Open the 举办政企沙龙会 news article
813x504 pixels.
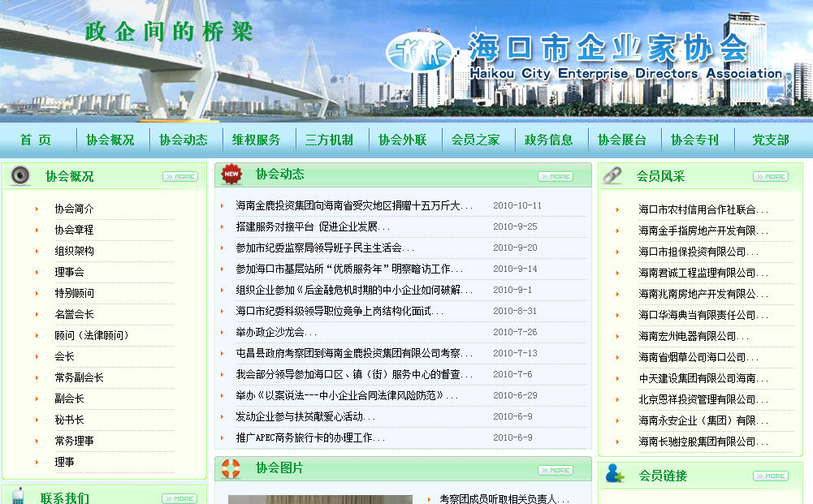click(x=276, y=332)
